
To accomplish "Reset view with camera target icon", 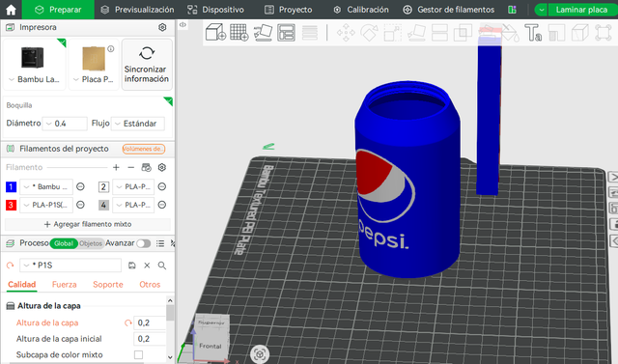I will pyautogui.click(x=260, y=355).
